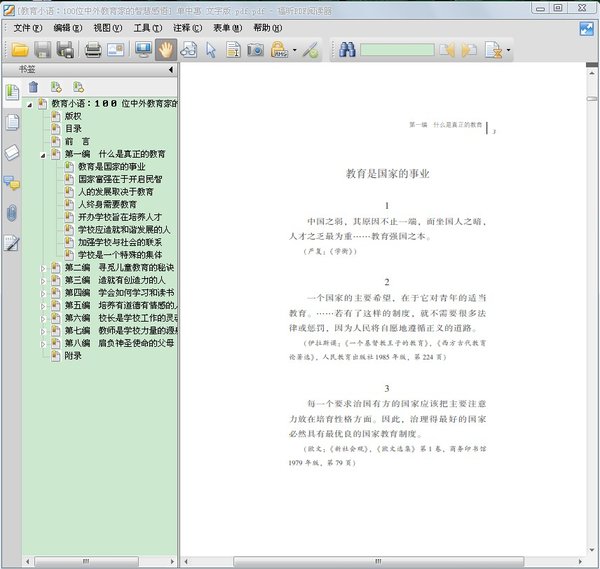Open the 帮助(H) menu
Viewport: 600px width, 569px height.
[267, 28]
